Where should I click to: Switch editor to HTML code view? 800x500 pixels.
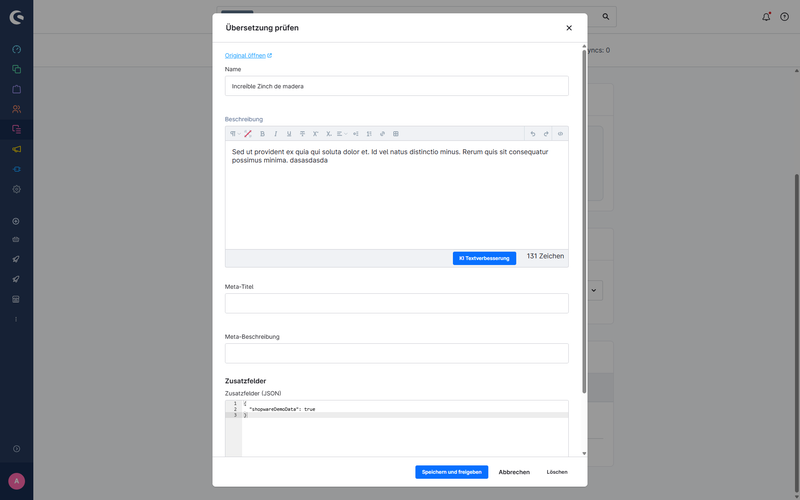coord(560,134)
